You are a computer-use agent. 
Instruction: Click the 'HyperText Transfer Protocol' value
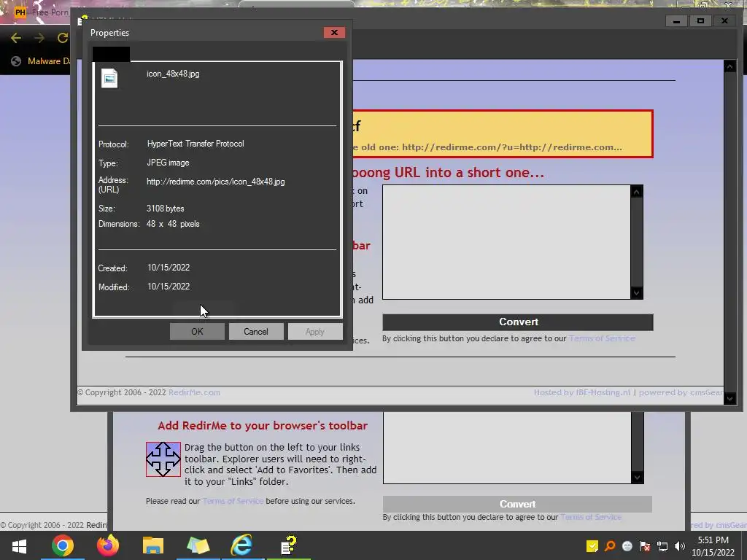click(196, 144)
